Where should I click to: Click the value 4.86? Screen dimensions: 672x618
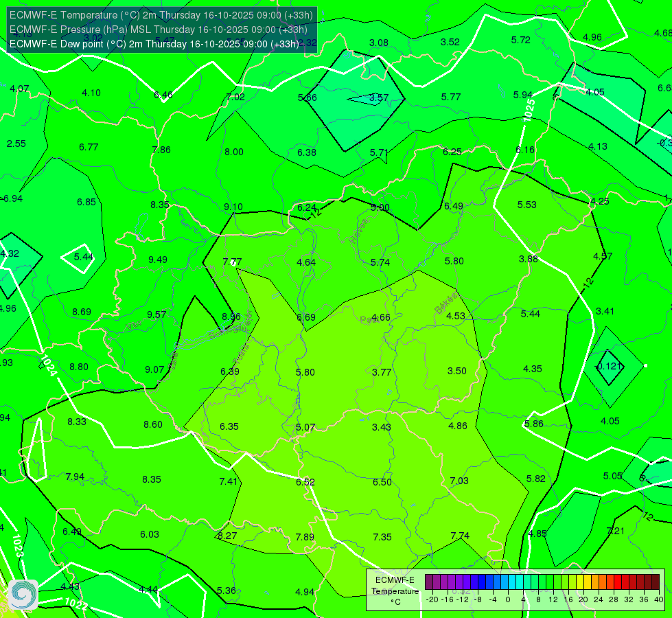[458, 426]
